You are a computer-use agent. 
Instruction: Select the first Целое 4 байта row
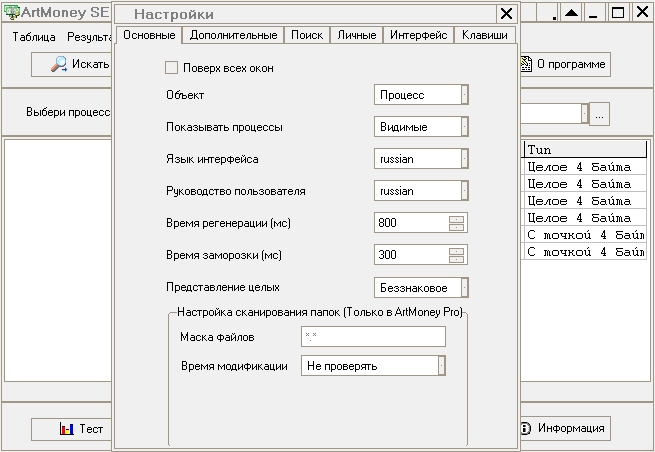(x=584, y=167)
